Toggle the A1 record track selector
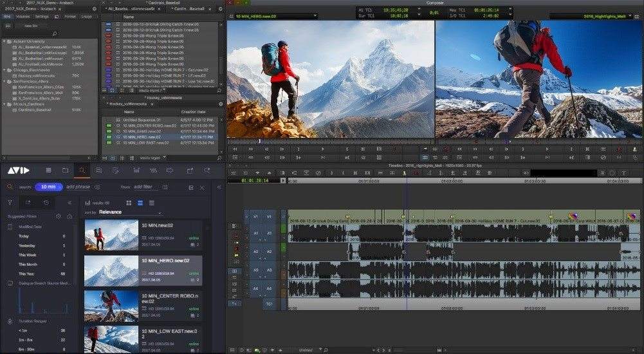644x354 pixels. (270, 233)
